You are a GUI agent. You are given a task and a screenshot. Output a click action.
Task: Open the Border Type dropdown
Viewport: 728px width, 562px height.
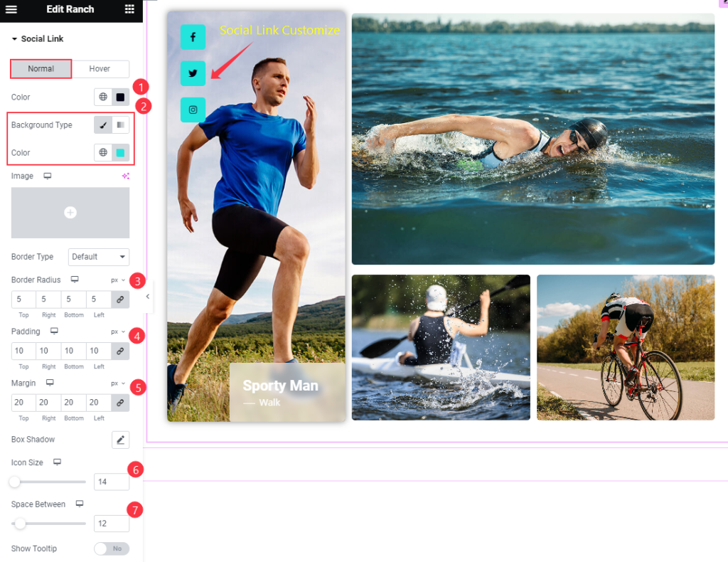pyautogui.click(x=98, y=257)
